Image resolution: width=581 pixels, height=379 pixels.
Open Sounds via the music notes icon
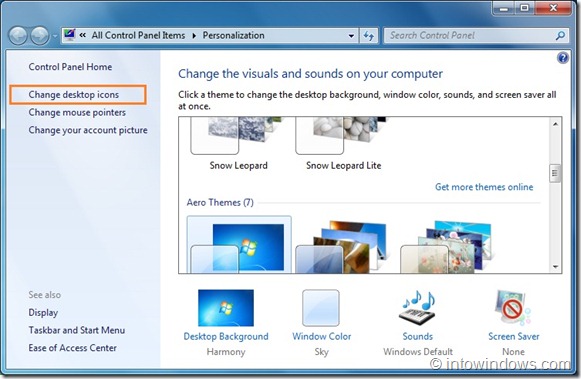pos(418,308)
